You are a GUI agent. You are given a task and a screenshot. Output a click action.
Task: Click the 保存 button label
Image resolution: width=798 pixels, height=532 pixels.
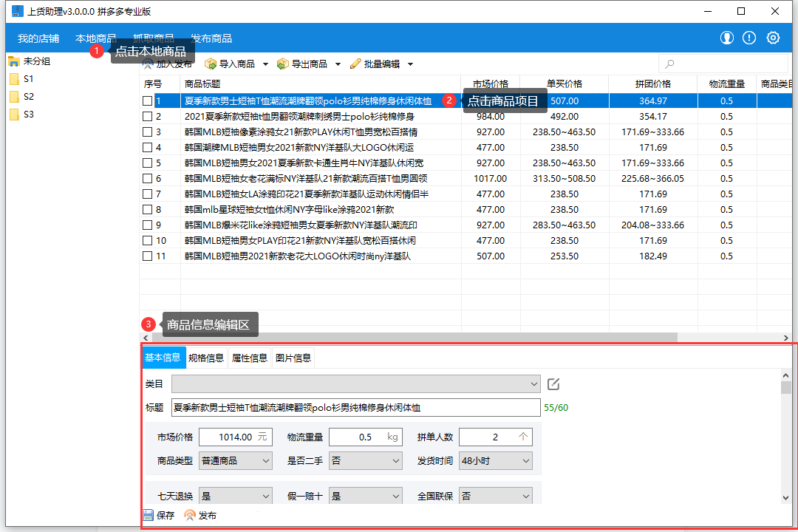166,516
